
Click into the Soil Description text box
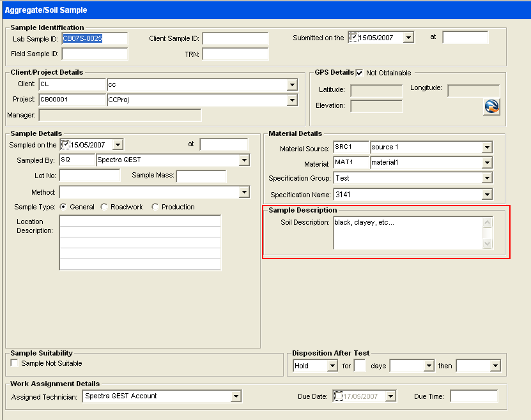point(406,233)
